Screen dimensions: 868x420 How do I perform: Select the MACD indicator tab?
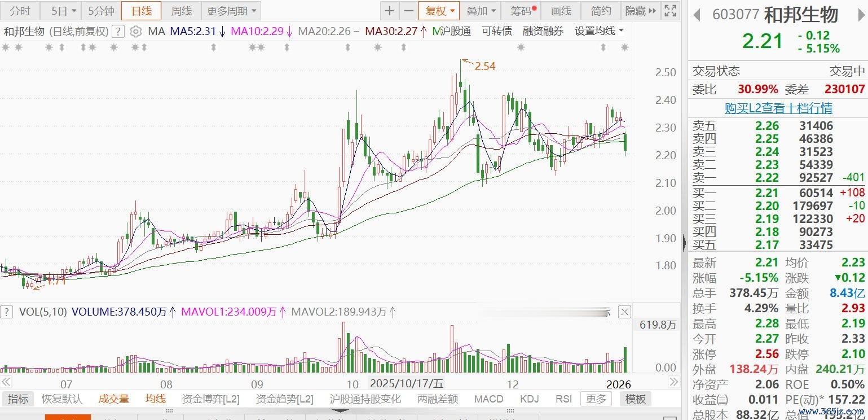point(488,399)
